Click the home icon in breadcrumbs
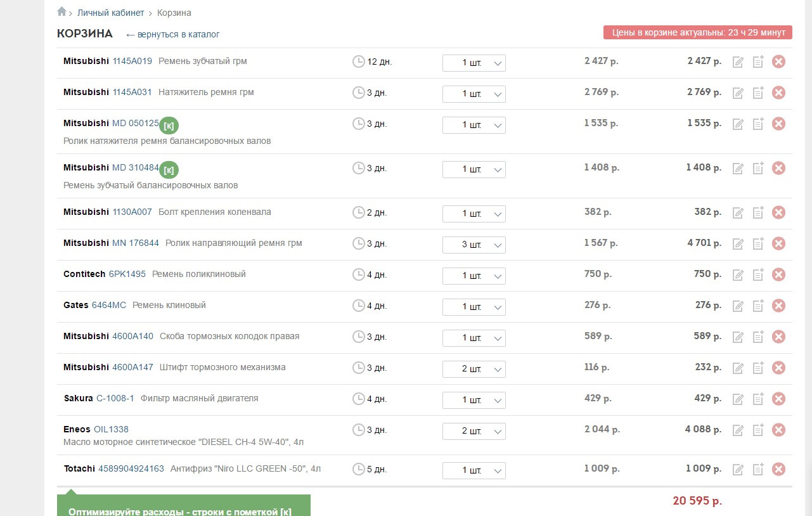The width and height of the screenshot is (812, 516). [x=61, y=11]
